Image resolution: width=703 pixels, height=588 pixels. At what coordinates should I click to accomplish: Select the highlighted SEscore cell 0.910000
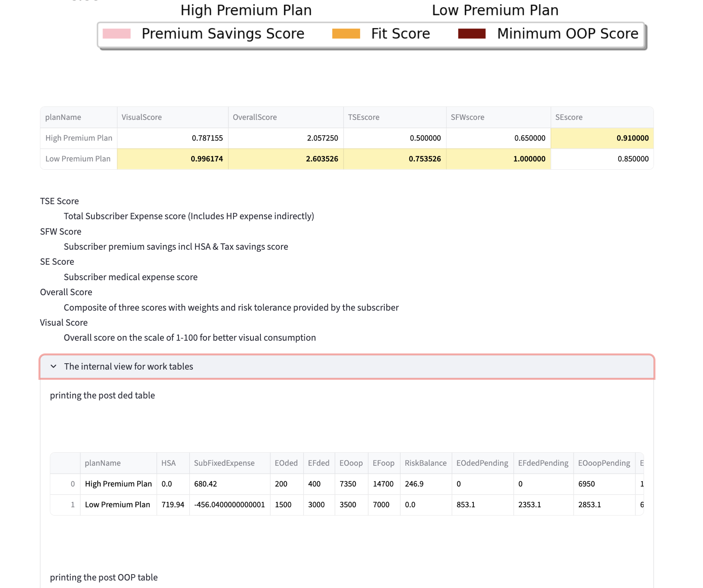coord(602,138)
